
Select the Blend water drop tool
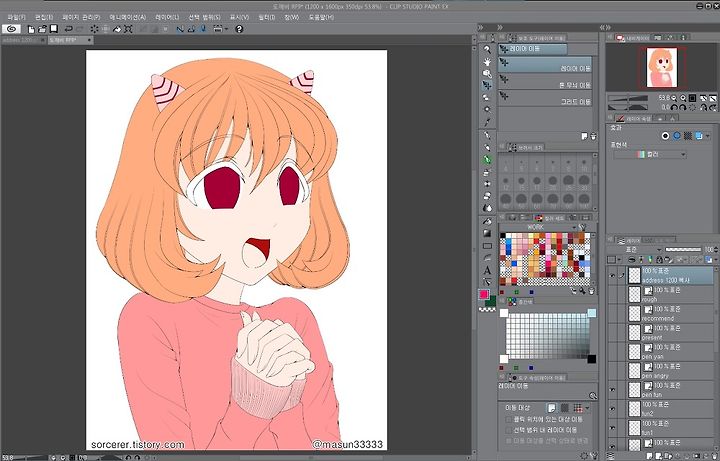pyautogui.click(x=487, y=208)
